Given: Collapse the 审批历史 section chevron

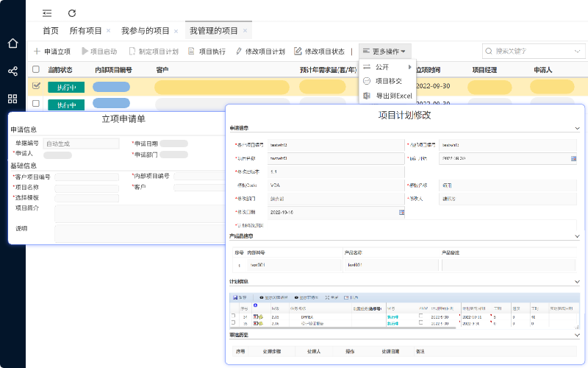Looking at the screenshot, I should (x=578, y=335).
